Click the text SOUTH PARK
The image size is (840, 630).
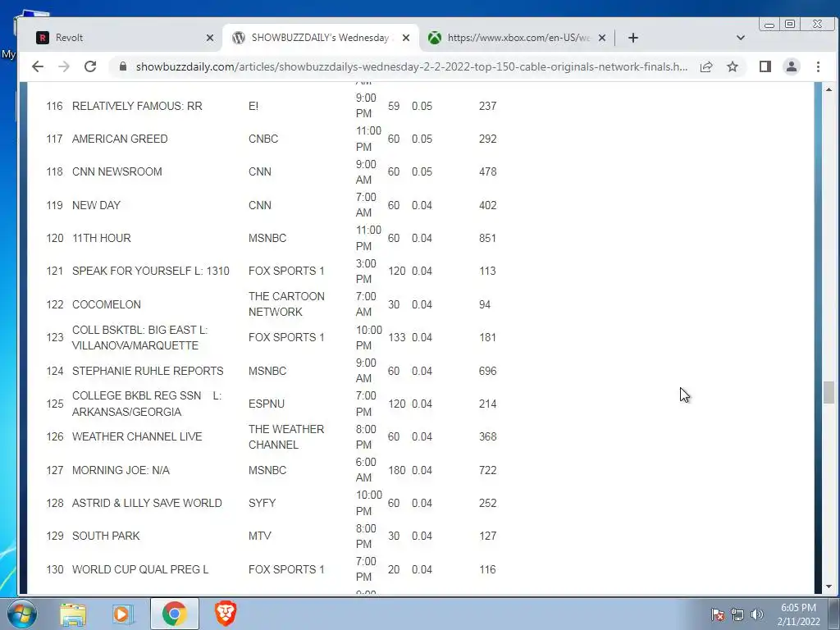point(106,536)
